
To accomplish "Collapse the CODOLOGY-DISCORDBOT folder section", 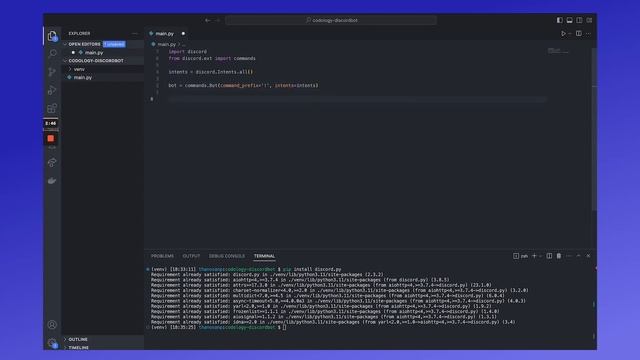I will [x=96, y=61].
